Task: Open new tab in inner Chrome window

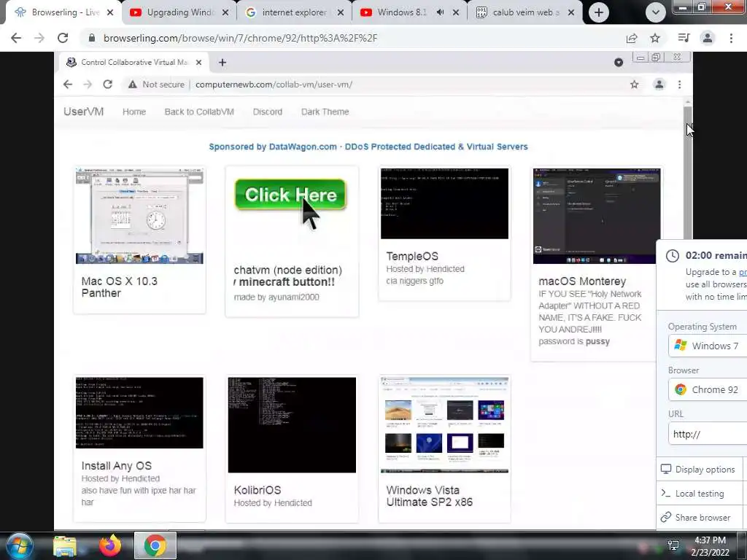Action: coord(222,63)
